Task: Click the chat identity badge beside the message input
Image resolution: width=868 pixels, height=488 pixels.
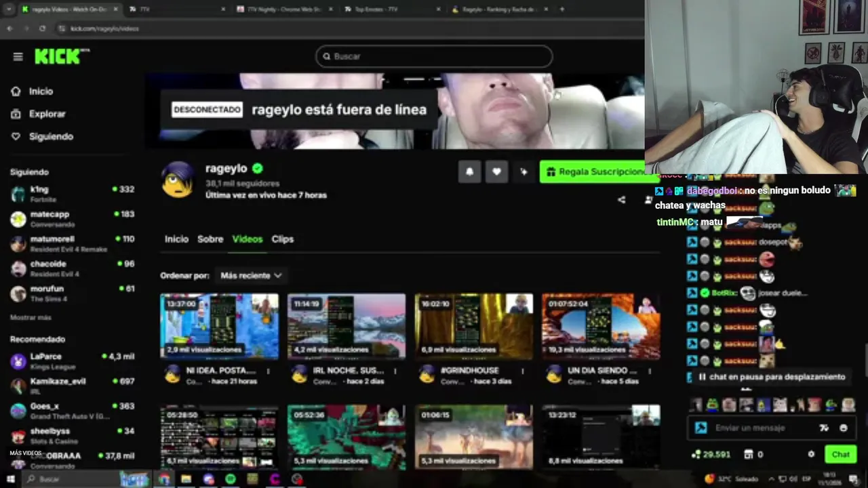Action: tap(701, 428)
